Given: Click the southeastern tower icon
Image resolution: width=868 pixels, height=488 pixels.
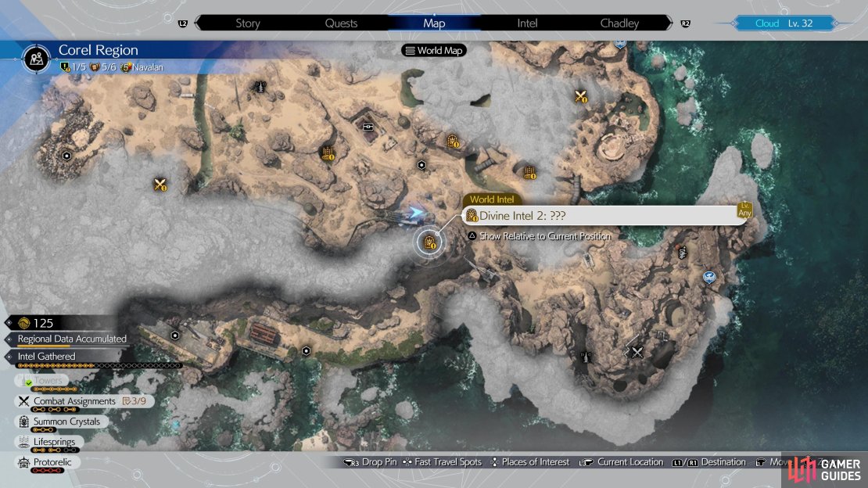Looking at the screenshot, I should coord(586,357).
